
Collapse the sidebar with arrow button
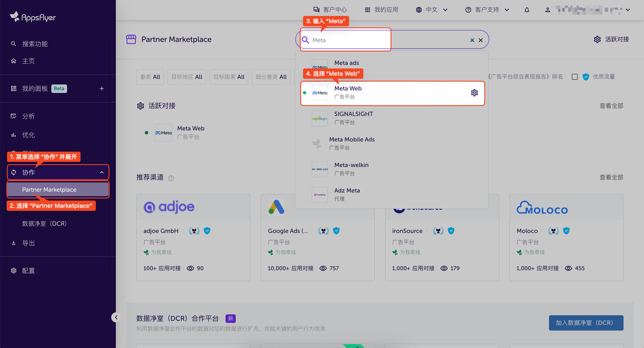116,317
